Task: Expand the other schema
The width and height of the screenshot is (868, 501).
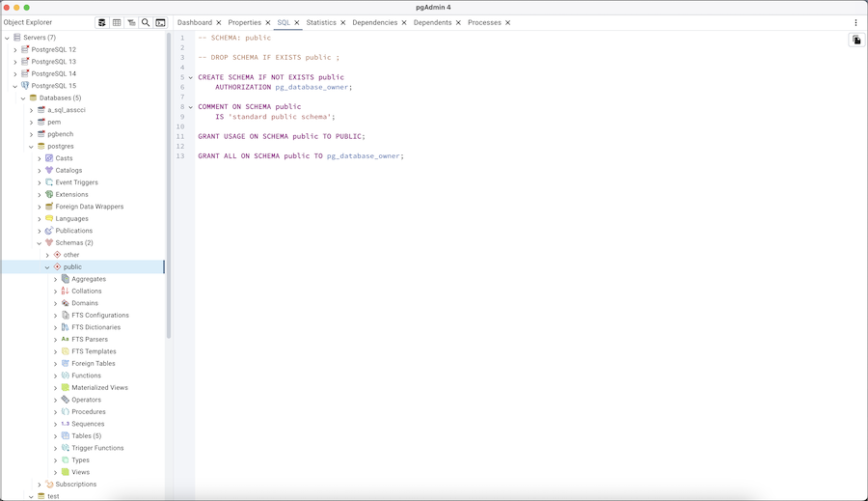Action: coord(47,255)
